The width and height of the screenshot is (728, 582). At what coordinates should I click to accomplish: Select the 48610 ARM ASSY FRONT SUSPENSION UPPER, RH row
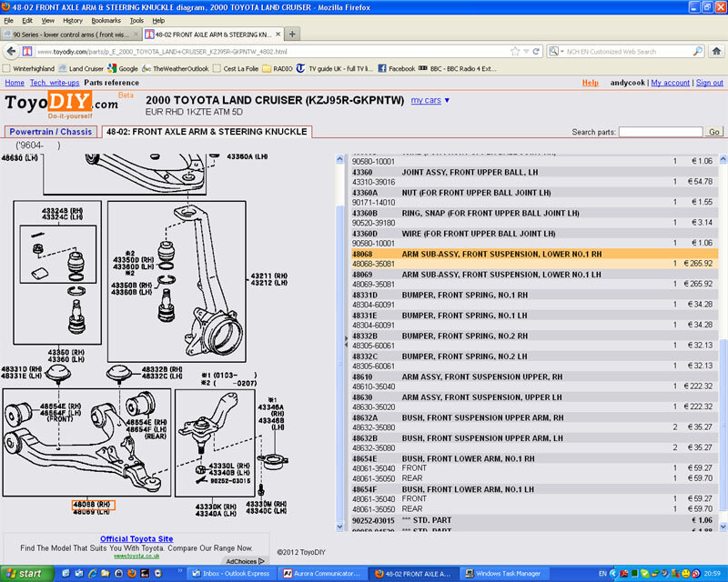point(534,382)
